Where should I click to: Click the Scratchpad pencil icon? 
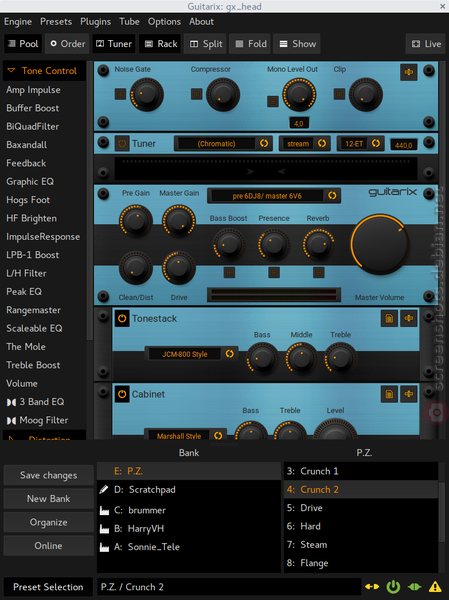[x=104, y=489]
